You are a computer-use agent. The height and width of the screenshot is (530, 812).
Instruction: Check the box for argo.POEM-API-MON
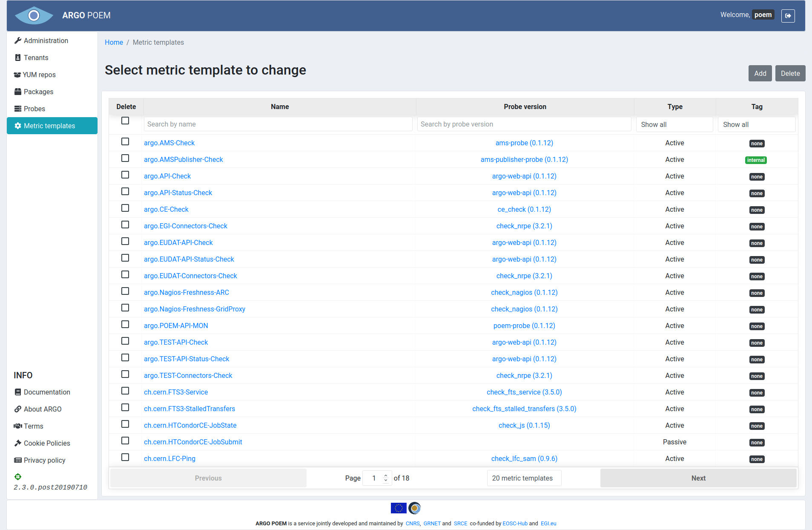click(125, 324)
